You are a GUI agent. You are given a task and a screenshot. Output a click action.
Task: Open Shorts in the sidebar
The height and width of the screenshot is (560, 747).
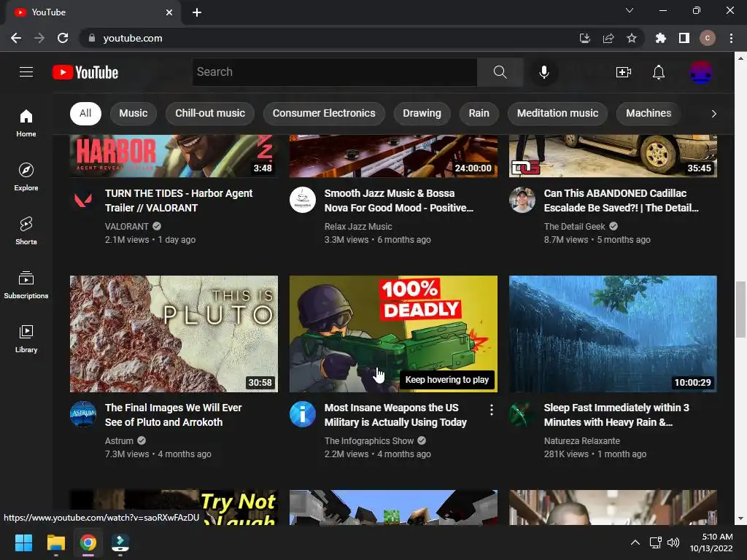pos(26,231)
